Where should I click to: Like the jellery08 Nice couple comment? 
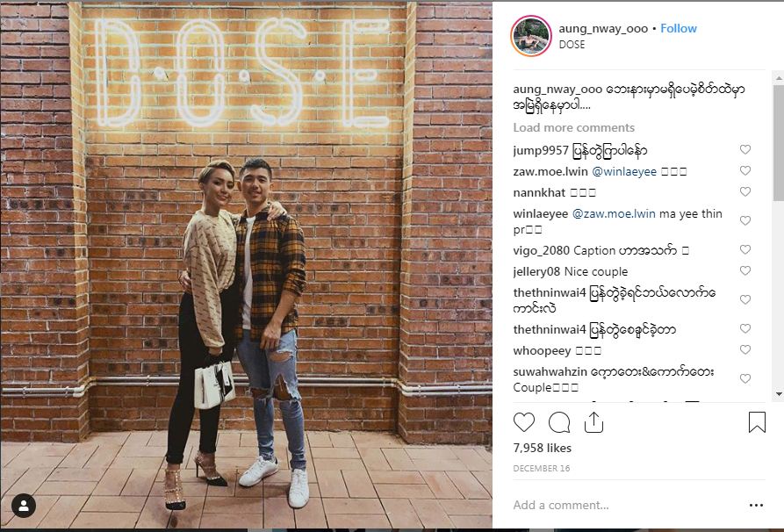[x=745, y=270]
